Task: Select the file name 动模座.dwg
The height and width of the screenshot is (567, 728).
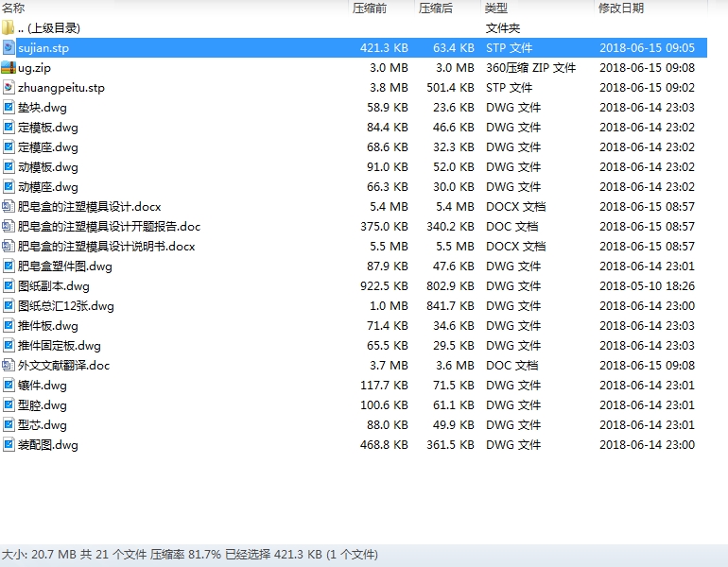Action: pyautogui.click(x=48, y=187)
